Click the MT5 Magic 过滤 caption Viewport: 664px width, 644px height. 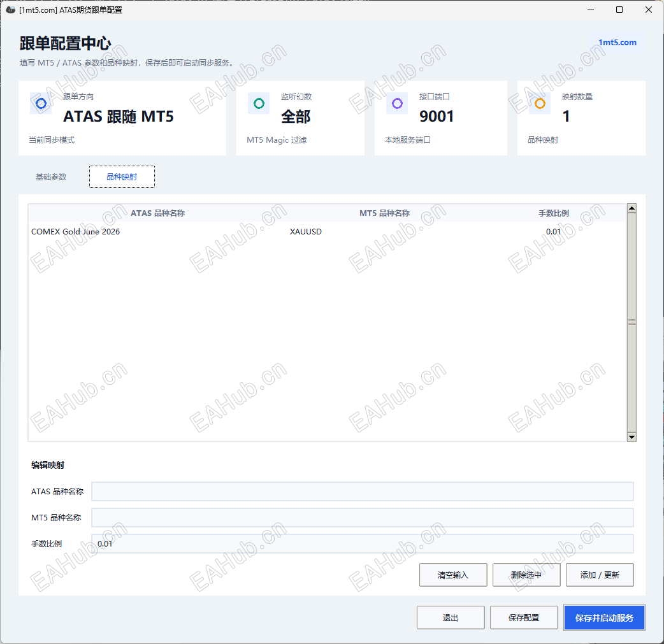pyautogui.click(x=277, y=140)
